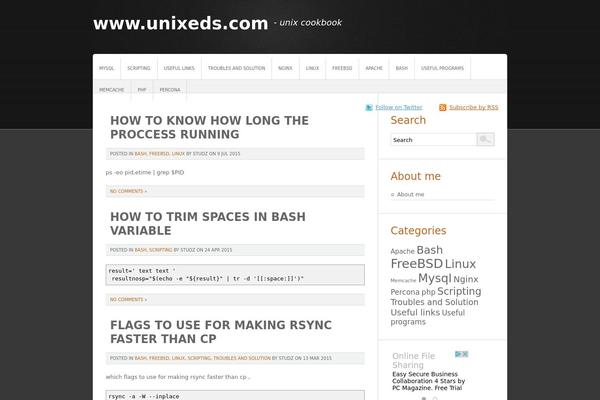
Task: Open 'How to know how long the proccess running' post
Action: tap(209, 127)
